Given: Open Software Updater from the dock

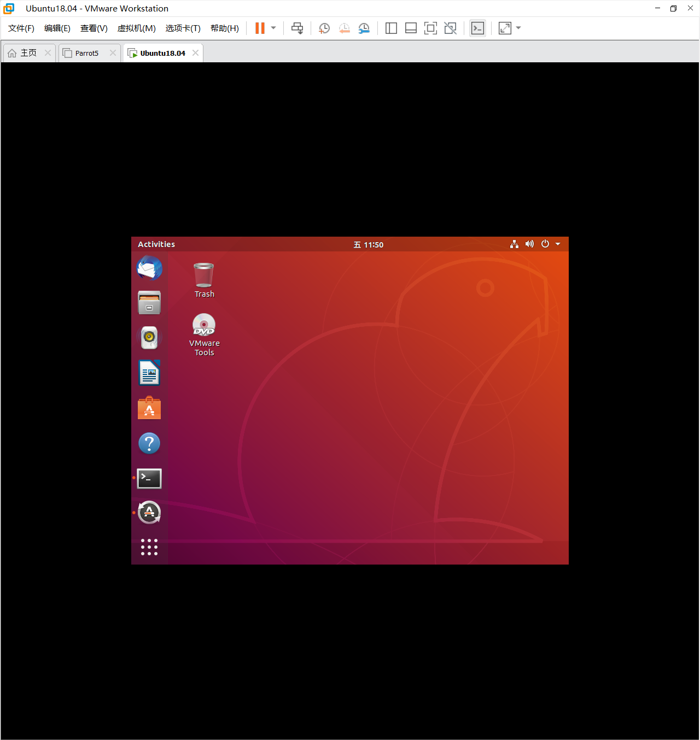Looking at the screenshot, I should tap(149, 513).
